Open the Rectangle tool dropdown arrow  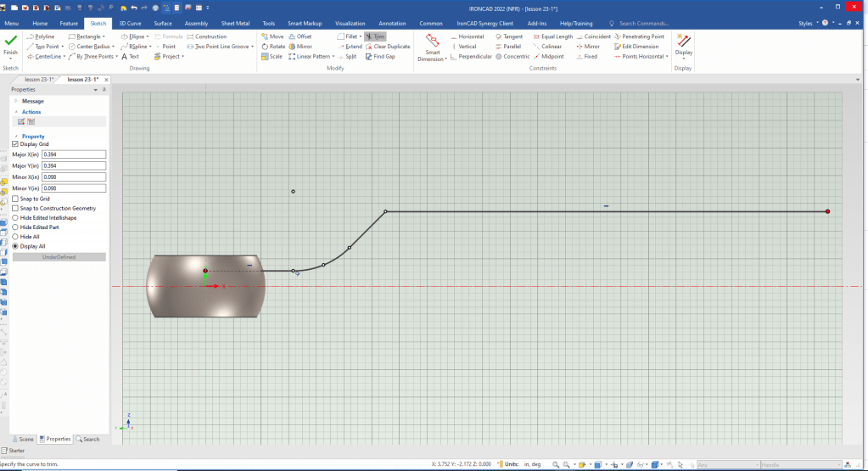click(104, 36)
